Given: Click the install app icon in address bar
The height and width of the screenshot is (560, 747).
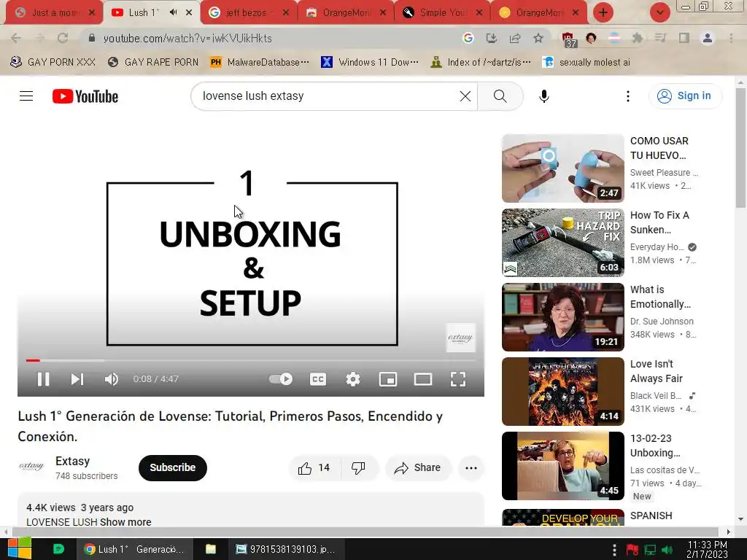Looking at the screenshot, I should [x=491, y=38].
